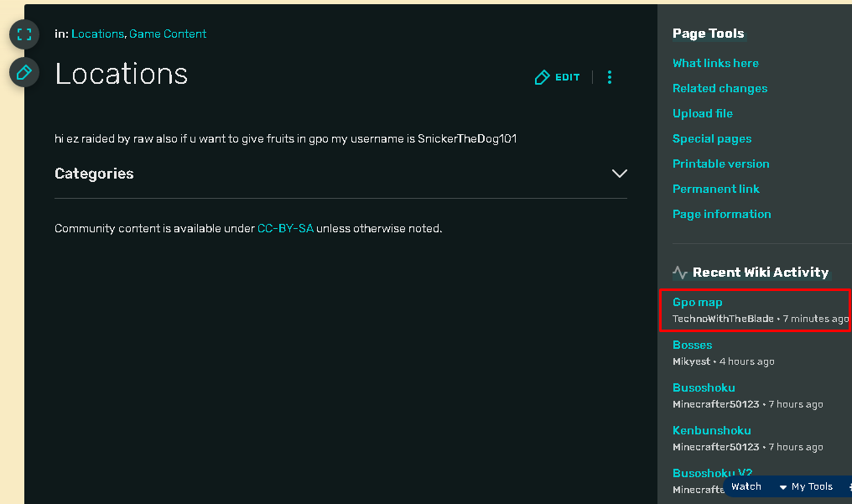Open the quick edit pencil icon

tap(24, 72)
